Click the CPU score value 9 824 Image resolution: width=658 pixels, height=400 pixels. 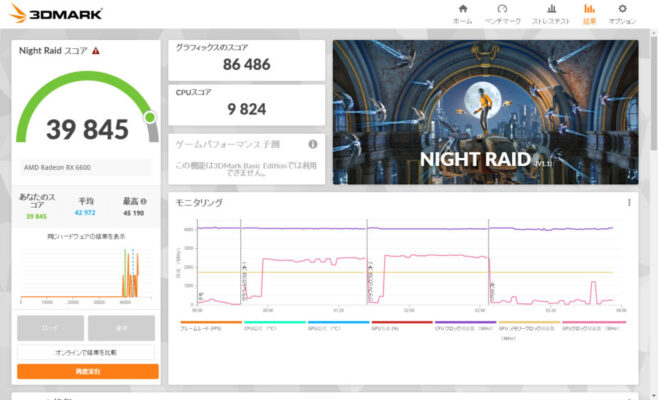(247, 109)
